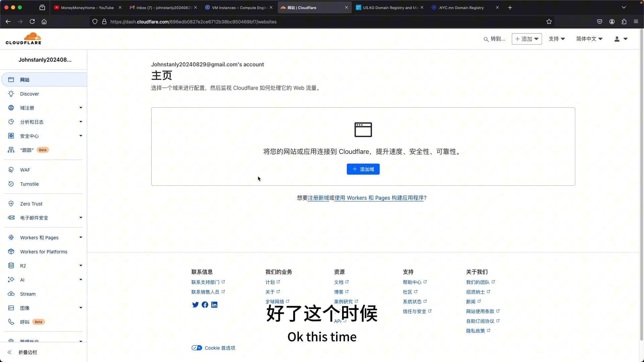
Task: Open the browser home page icon
Action: coord(44,21)
